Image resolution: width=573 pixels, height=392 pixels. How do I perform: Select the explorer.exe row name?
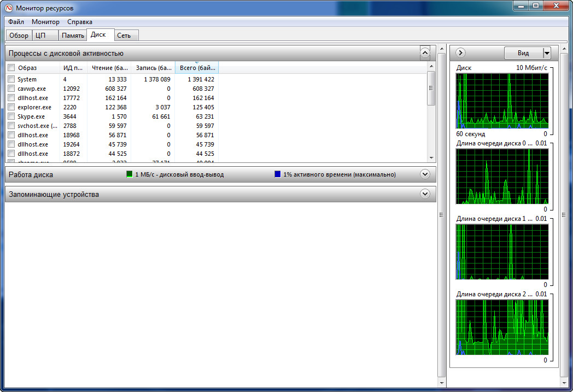click(x=34, y=107)
